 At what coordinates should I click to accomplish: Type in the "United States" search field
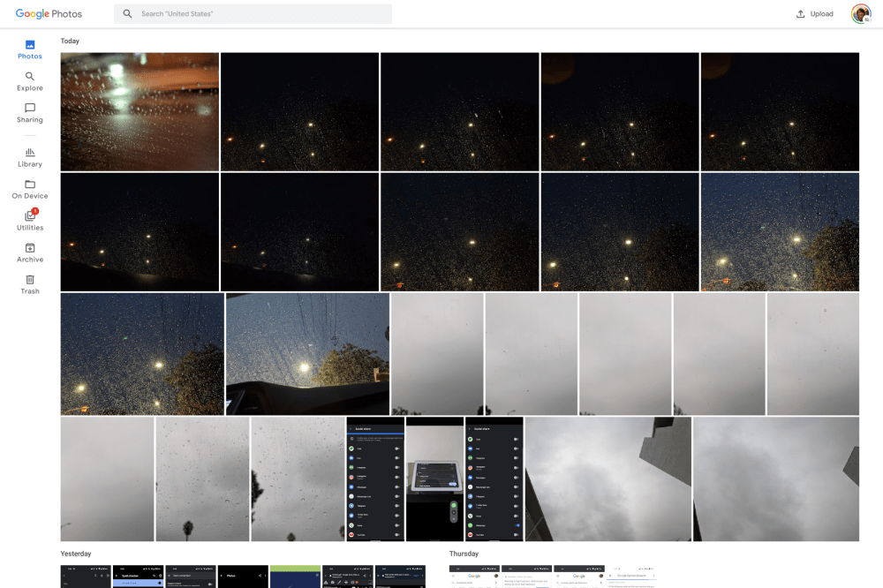[x=260, y=14]
